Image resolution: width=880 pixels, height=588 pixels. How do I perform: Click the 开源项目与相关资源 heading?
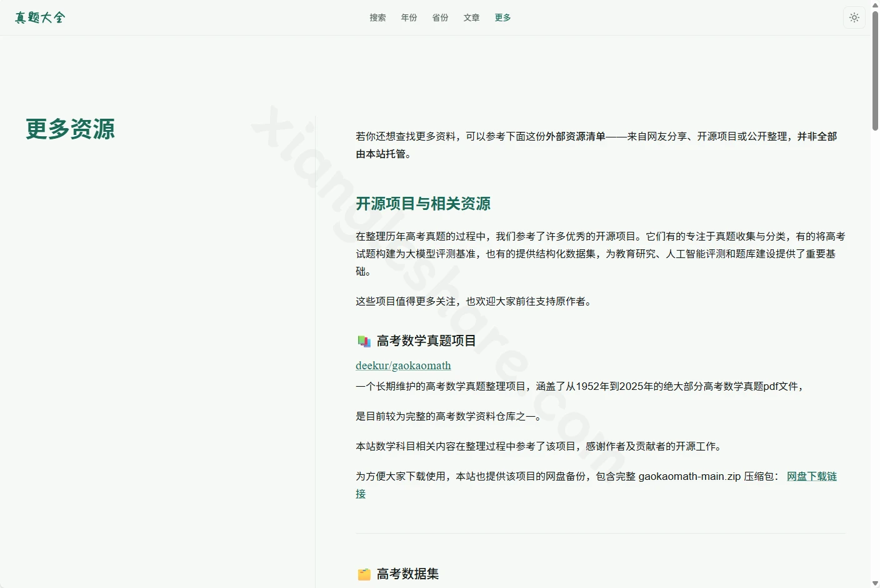pyautogui.click(x=423, y=204)
